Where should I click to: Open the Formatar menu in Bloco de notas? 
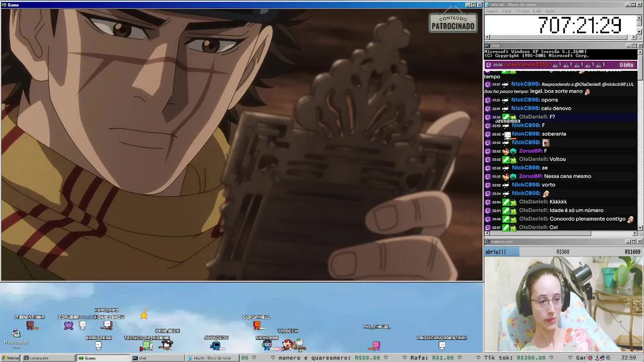522,11
